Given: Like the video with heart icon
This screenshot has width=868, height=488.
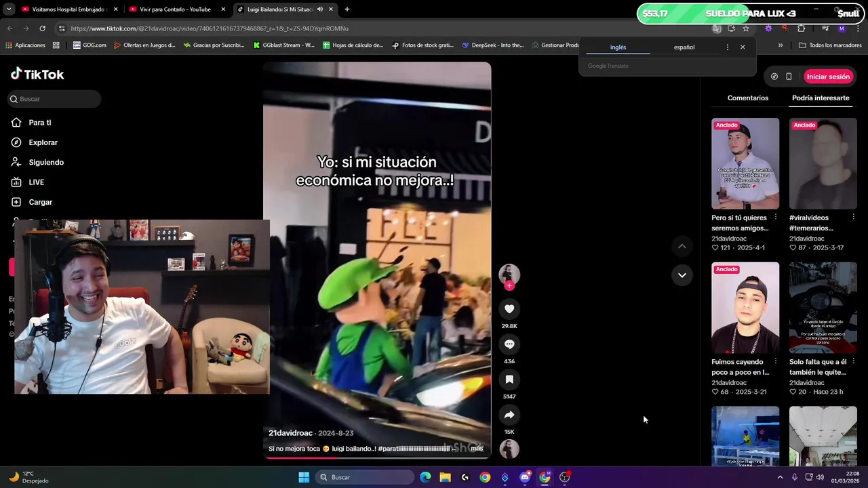Looking at the screenshot, I should [509, 309].
